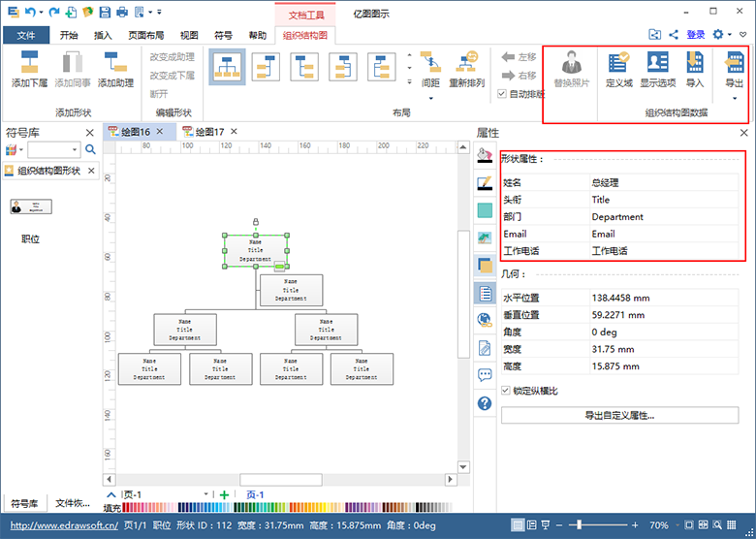This screenshot has height=539, width=756.
Task: Open the page list 页-1 dropdown
Action: click(205, 494)
